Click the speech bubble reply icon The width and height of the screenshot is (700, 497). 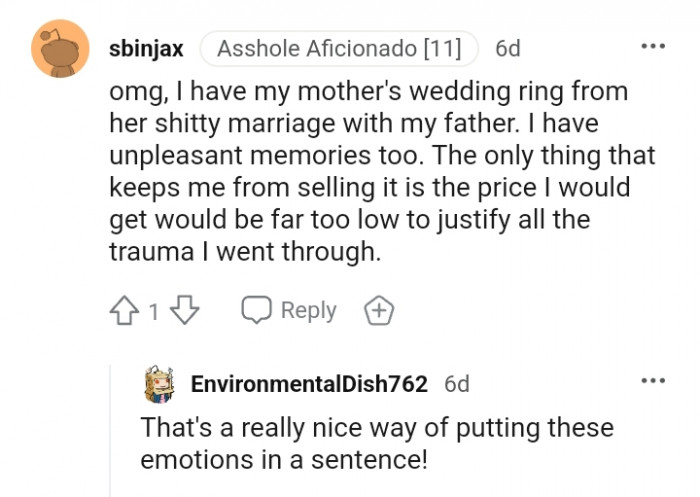coord(257,311)
